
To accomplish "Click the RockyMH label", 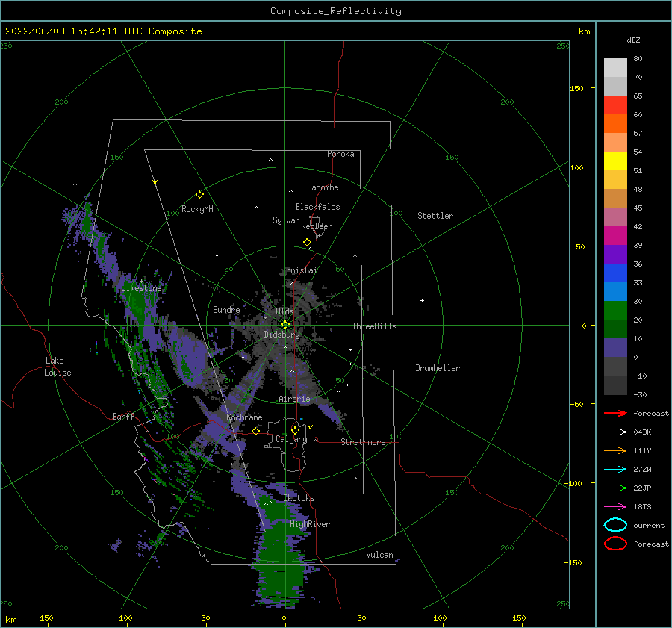I will coord(197,209).
